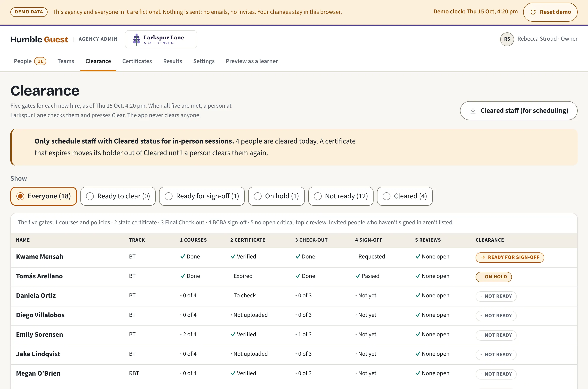588x389 pixels.
Task: Click Expired certificate status for Tomás Arellano
Action: (x=243, y=276)
